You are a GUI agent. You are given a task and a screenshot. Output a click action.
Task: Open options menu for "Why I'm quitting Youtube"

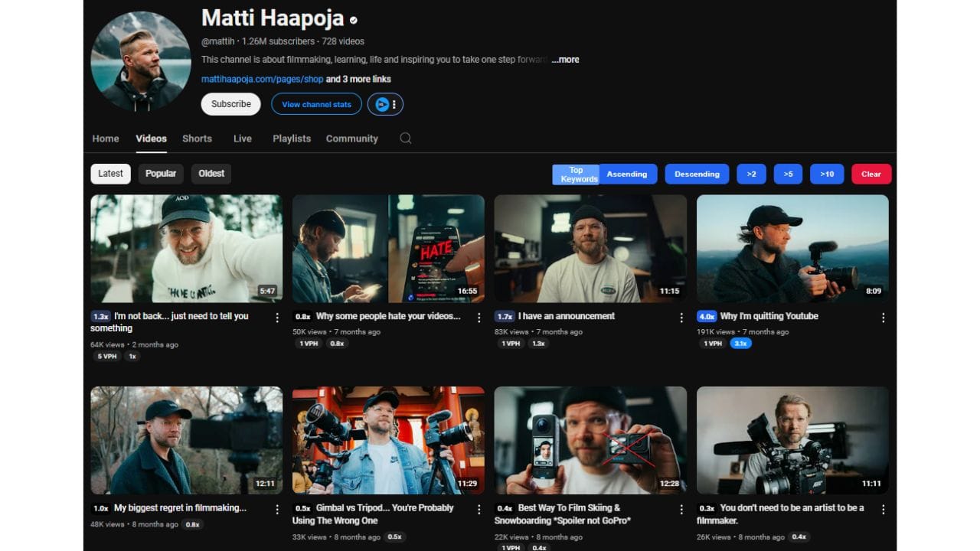pyautogui.click(x=883, y=318)
